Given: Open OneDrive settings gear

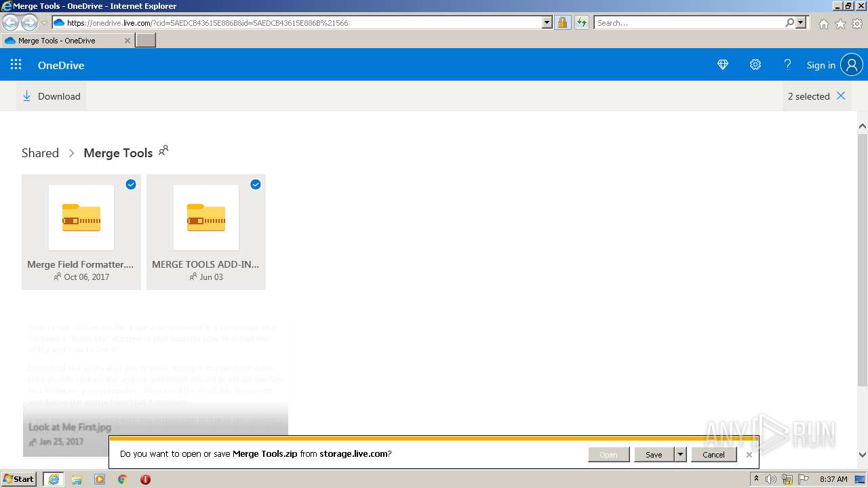Looking at the screenshot, I should coord(755,64).
